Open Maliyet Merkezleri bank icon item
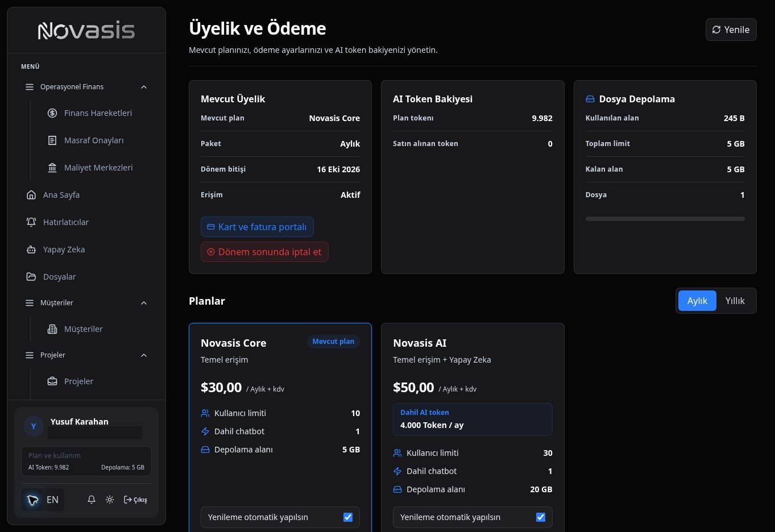The image size is (775, 532). 90,168
